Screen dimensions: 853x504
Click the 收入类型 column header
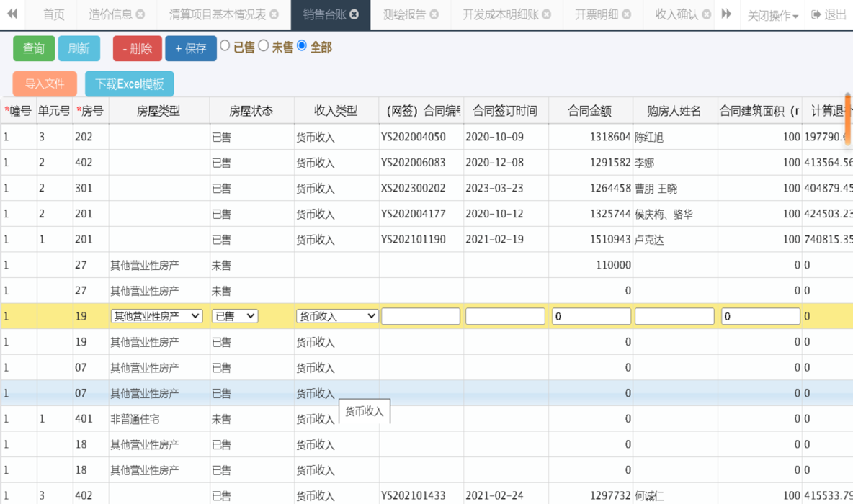pyautogui.click(x=336, y=111)
